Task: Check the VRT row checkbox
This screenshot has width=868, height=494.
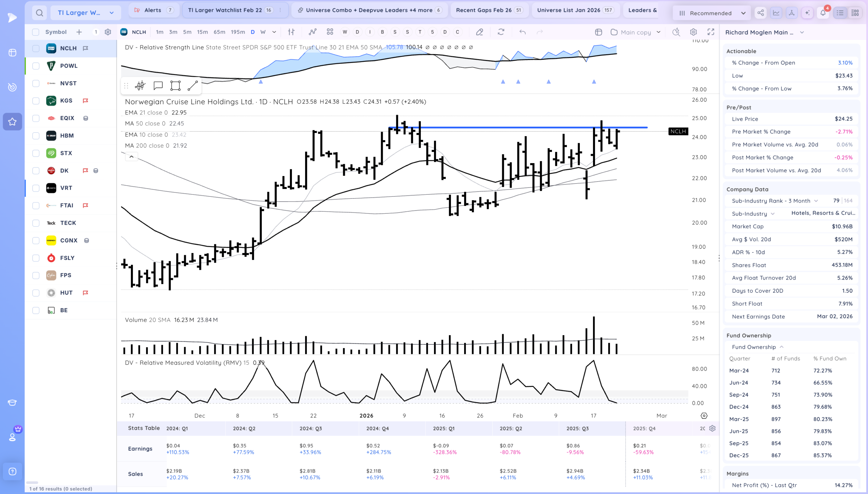Action: 36,188
